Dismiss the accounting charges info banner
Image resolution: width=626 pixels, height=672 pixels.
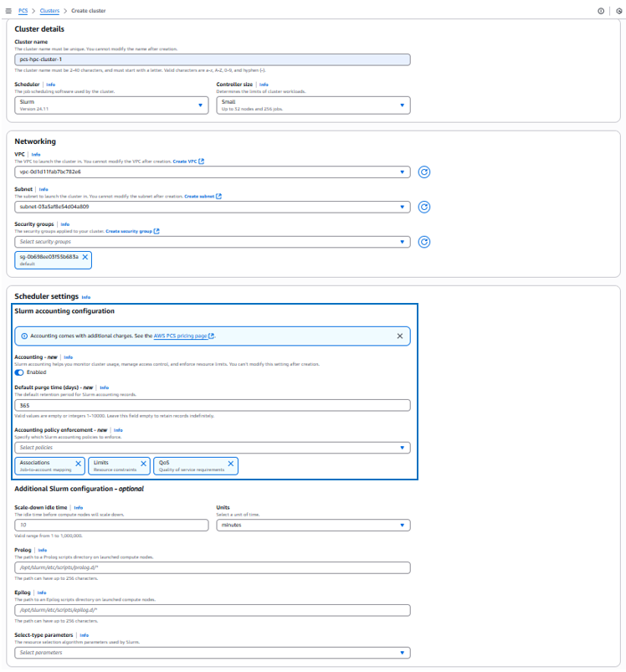click(400, 335)
